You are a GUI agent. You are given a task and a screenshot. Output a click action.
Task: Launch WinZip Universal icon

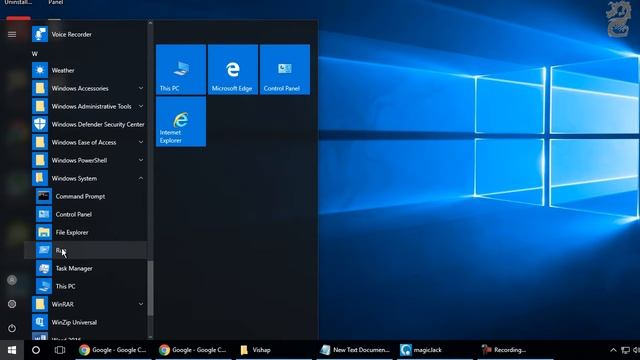click(x=40, y=322)
